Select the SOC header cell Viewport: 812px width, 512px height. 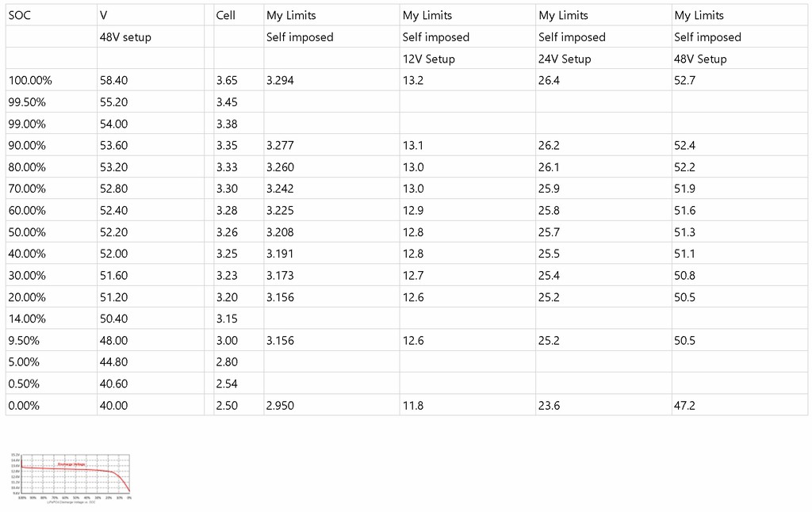pos(52,15)
